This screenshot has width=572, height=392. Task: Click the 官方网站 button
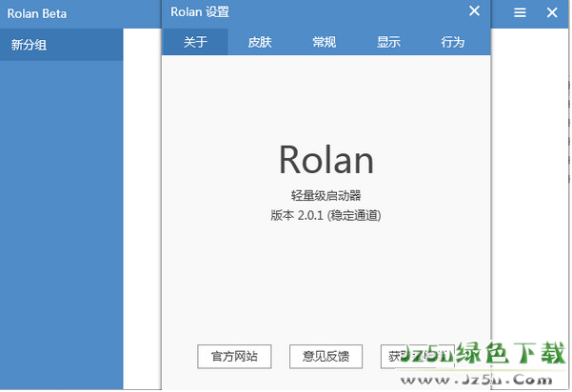(x=234, y=356)
